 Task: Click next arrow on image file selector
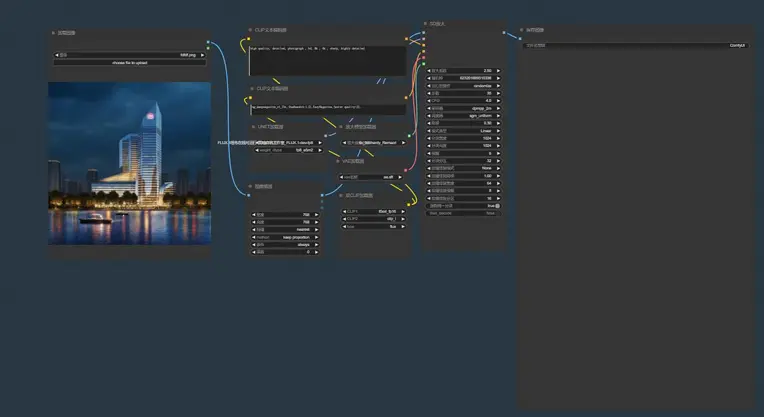pyautogui.click(x=203, y=55)
